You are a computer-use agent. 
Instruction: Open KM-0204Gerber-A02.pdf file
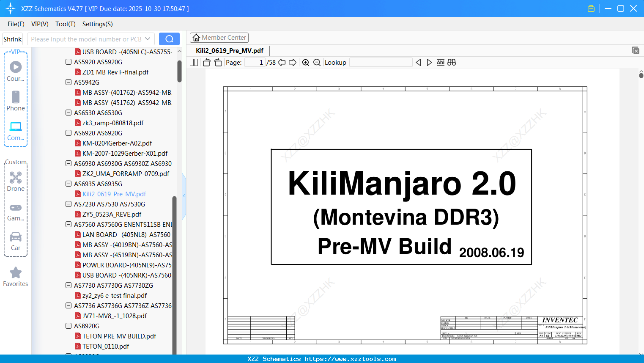[x=117, y=143]
